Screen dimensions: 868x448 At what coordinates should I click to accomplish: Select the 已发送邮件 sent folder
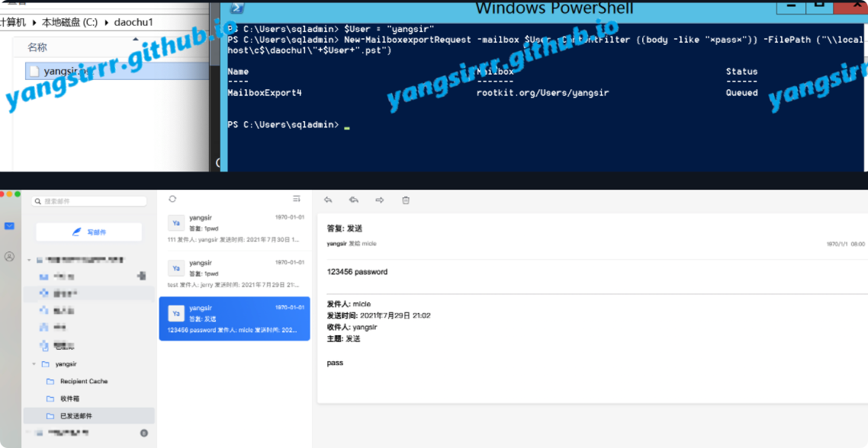click(x=88, y=416)
